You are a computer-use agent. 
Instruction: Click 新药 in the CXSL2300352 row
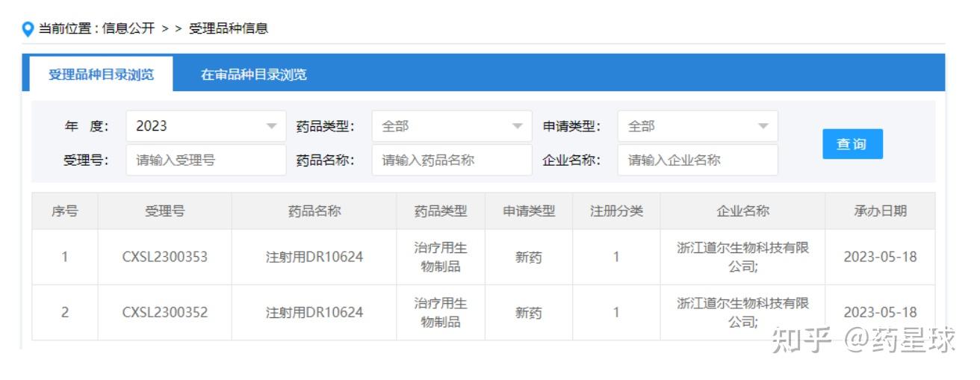pos(529,313)
